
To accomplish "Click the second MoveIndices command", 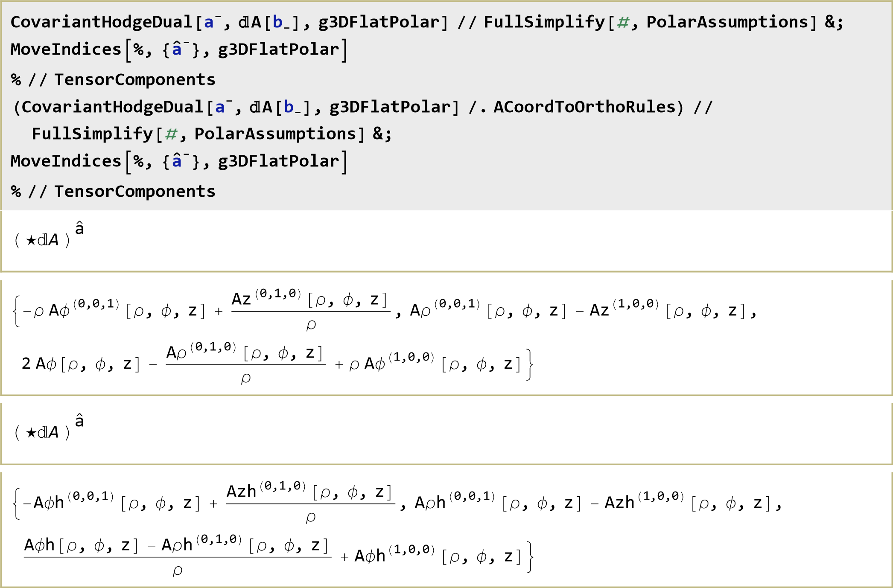I will 66,162.
